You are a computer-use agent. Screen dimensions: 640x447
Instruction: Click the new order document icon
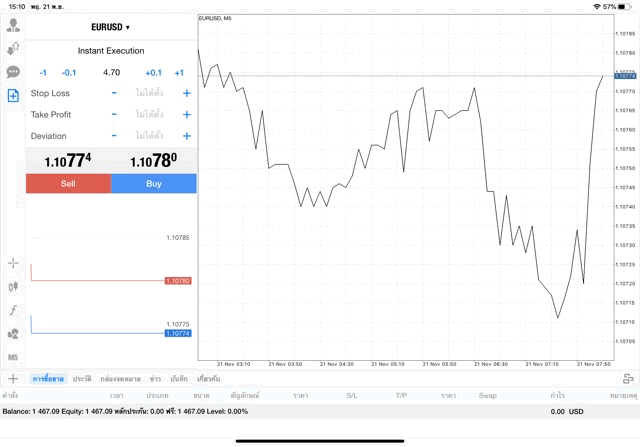coord(13,95)
